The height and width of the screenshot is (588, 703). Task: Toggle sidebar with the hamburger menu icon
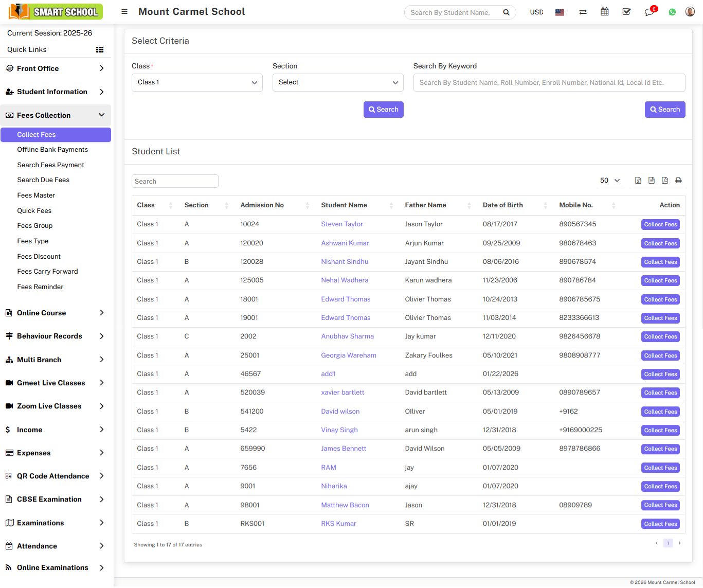click(124, 11)
